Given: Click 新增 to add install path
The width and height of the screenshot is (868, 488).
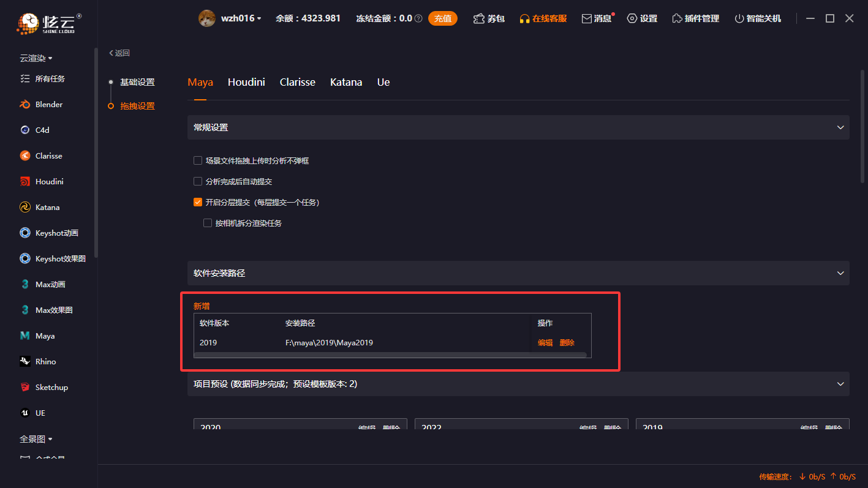Looking at the screenshot, I should (x=202, y=306).
